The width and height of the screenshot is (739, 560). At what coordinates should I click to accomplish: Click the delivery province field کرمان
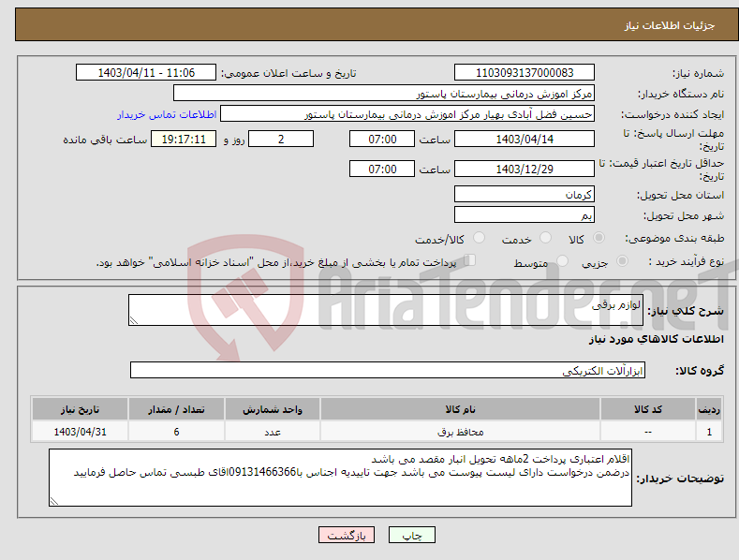pyautogui.click(x=525, y=194)
